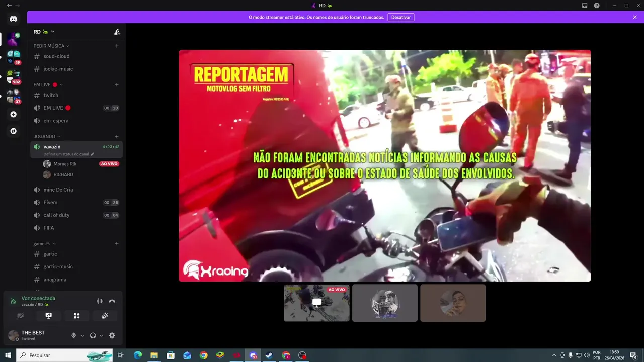The width and height of the screenshot is (644, 362).
Task: Open Steam from the taskbar
Action: [269, 355]
